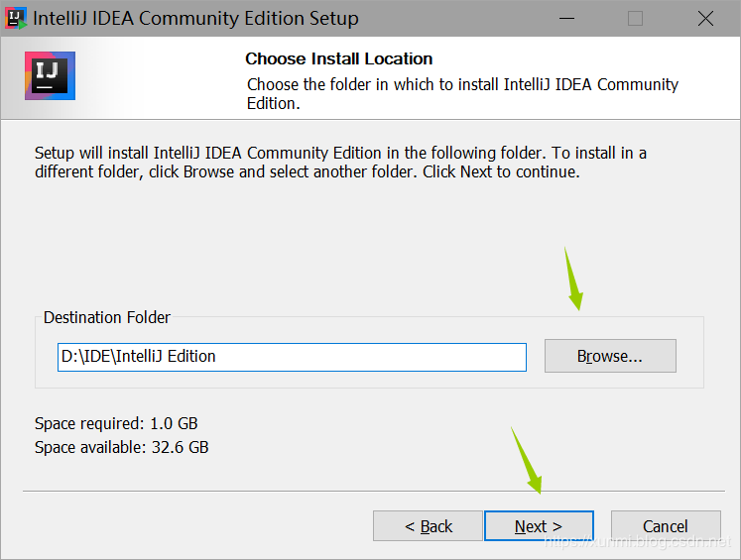
Task: Click the Browse... button for destination folder
Action: click(610, 356)
